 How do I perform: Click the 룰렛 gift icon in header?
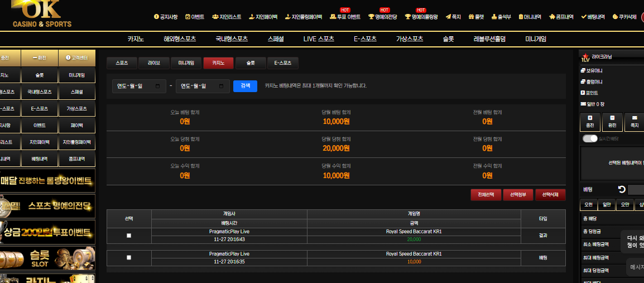click(x=472, y=17)
